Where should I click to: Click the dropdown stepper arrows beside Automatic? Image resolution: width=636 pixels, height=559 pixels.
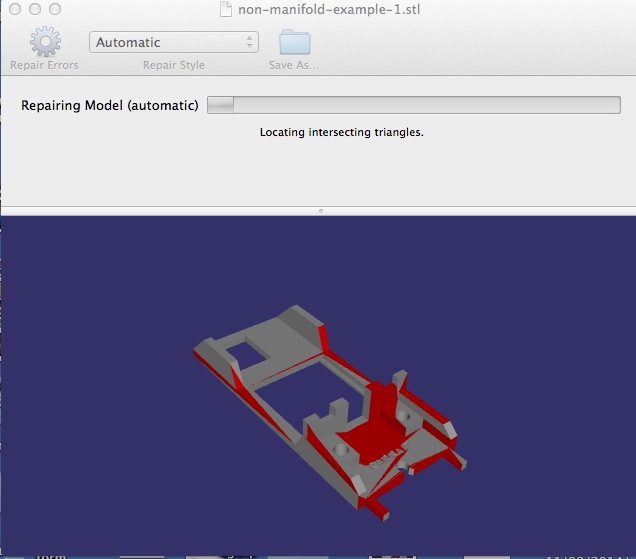point(249,42)
